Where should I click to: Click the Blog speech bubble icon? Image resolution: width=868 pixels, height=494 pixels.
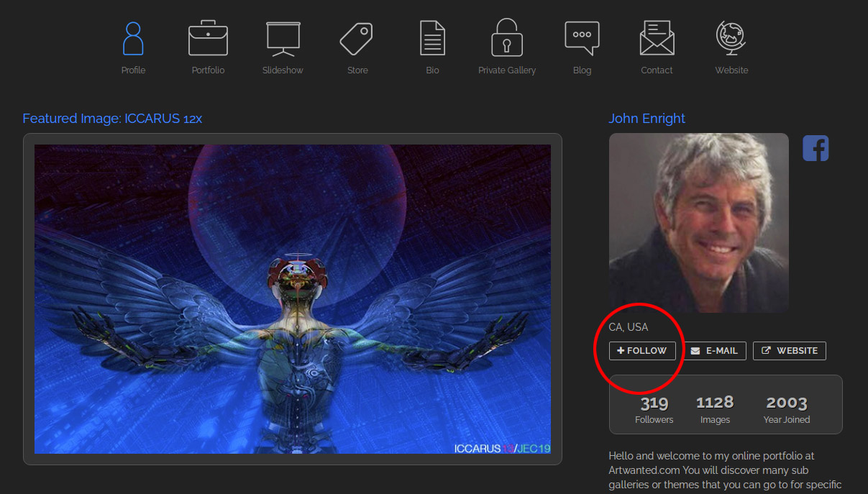coord(582,39)
